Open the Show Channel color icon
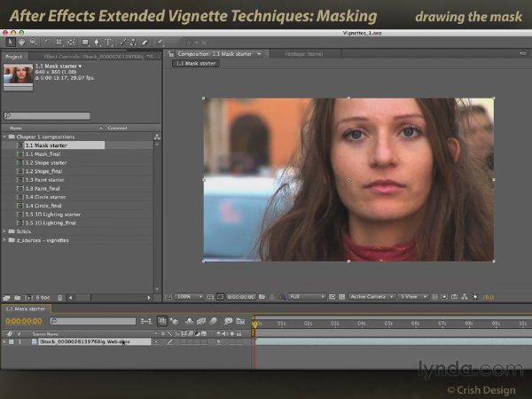This screenshot has width=532, height=399. 282,297
